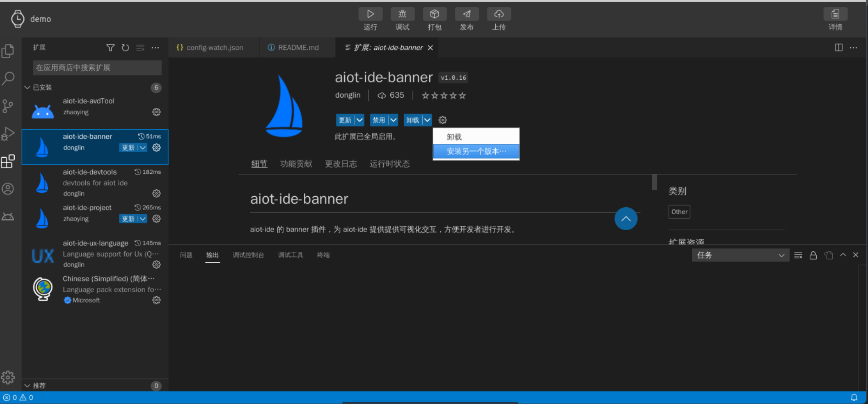Click the Other category tag
Screen dimensions: 868x404
pos(679,212)
